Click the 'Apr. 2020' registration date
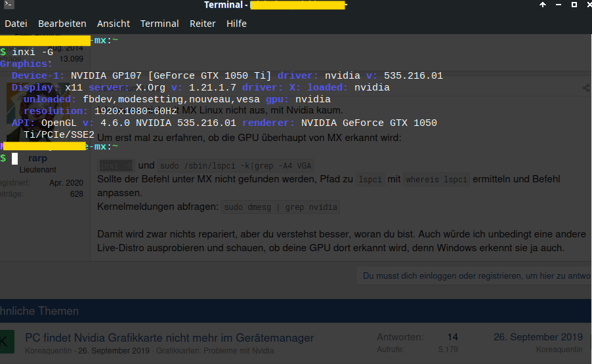The image size is (592, 364). point(66,183)
